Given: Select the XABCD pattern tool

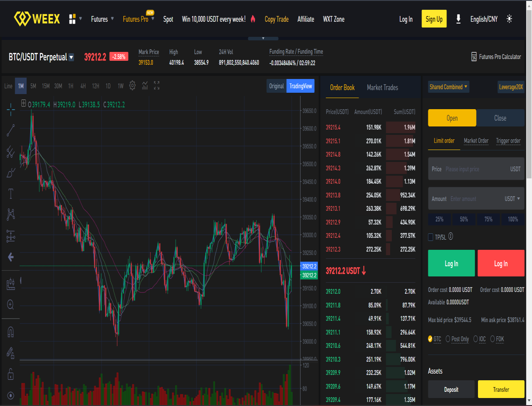Looking at the screenshot, I should (11, 214).
